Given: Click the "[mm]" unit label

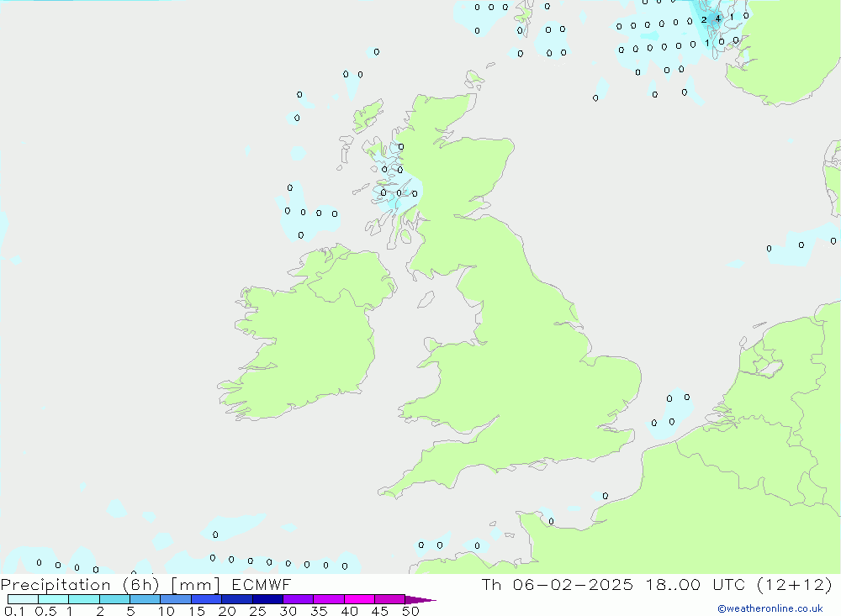Looking at the screenshot, I should [x=195, y=585].
